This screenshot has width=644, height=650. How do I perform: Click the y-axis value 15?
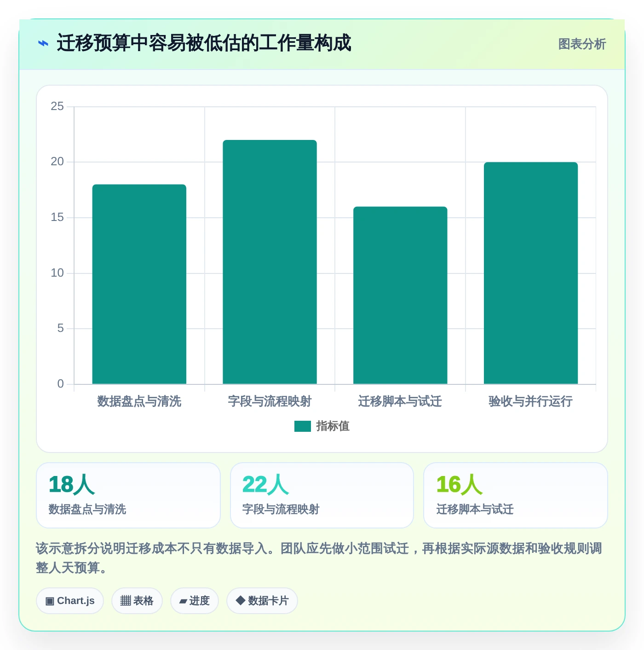coord(57,217)
